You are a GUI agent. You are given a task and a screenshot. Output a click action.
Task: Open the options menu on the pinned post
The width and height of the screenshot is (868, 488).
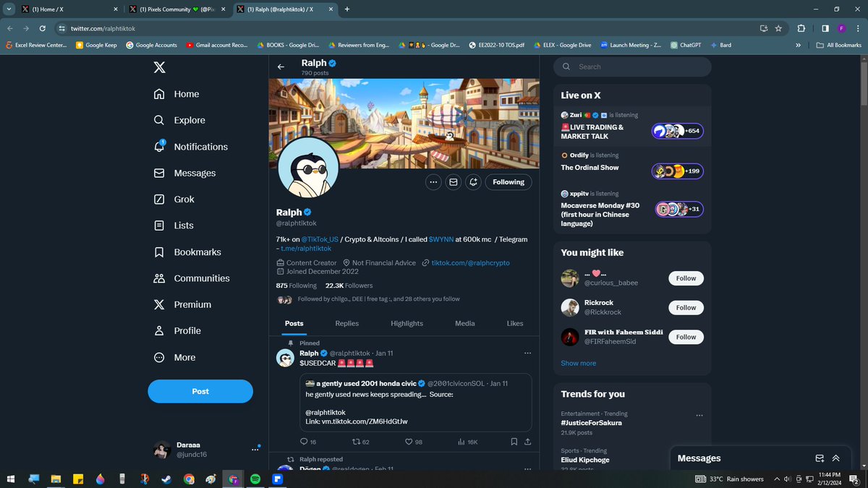pyautogui.click(x=527, y=353)
